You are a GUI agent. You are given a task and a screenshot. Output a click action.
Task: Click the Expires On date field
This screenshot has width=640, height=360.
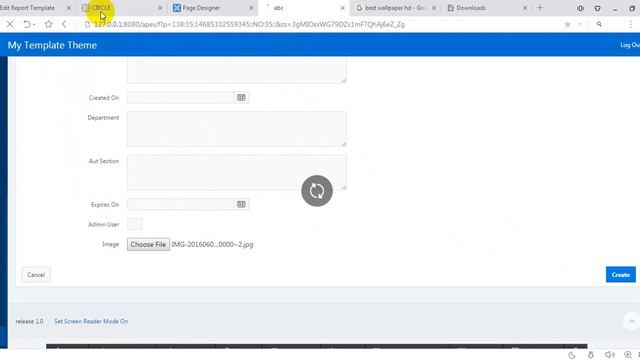tap(180, 204)
